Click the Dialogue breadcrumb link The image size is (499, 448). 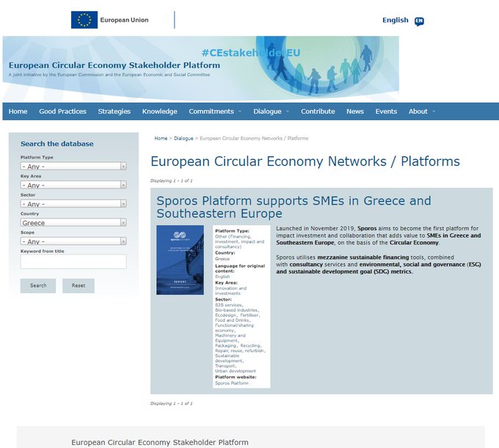pyautogui.click(x=183, y=139)
